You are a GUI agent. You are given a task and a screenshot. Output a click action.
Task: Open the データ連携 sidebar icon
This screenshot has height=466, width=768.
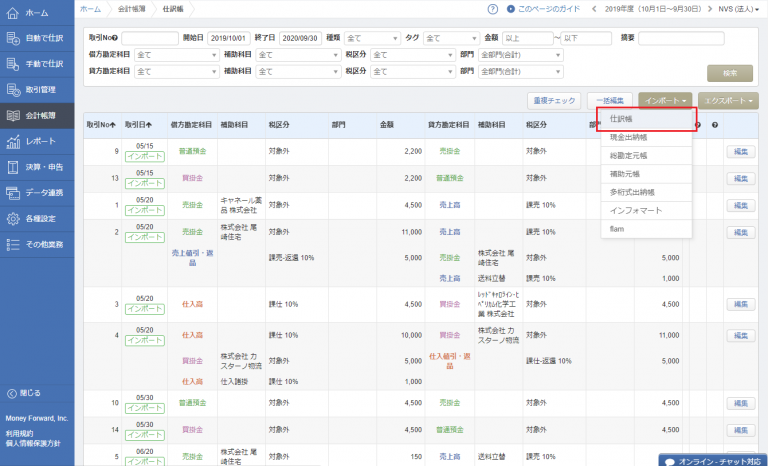[x=12, y=193]
